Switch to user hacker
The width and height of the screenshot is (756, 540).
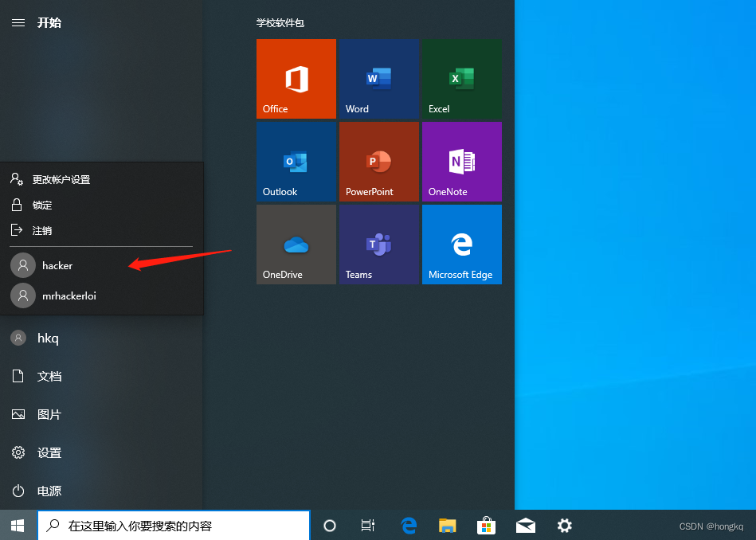pyautogui.click(x=102, y=265)
